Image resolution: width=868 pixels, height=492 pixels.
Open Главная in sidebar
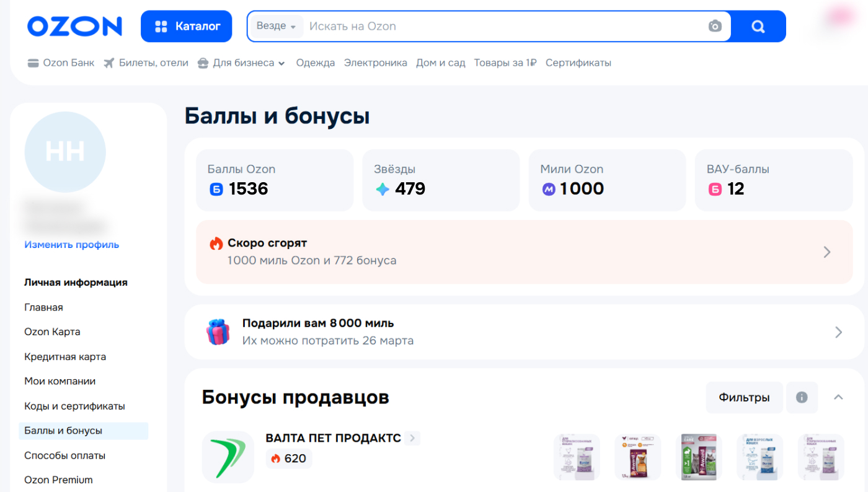pos(43,307)
